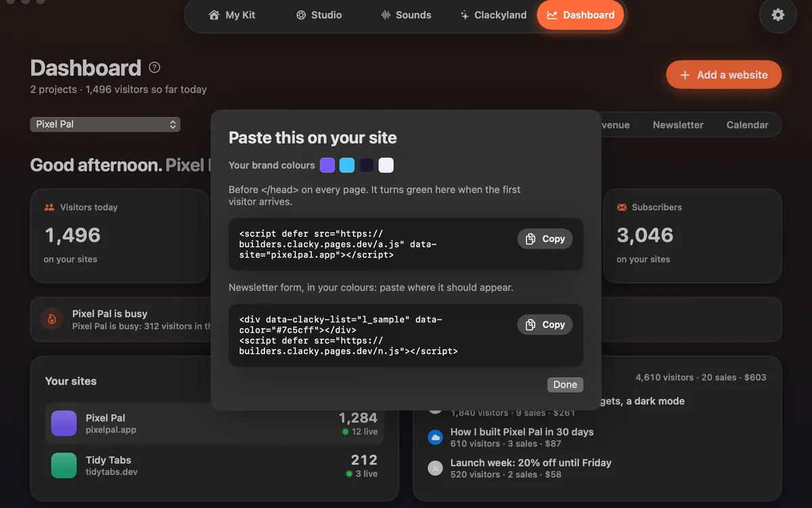
Task: Click the blue cloud icon beside "How I built Pixel Pal"
Action: tap(436, 438)
